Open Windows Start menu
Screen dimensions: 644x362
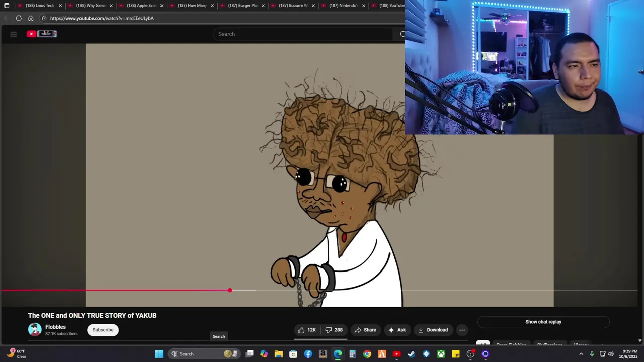tap(159, 354)
